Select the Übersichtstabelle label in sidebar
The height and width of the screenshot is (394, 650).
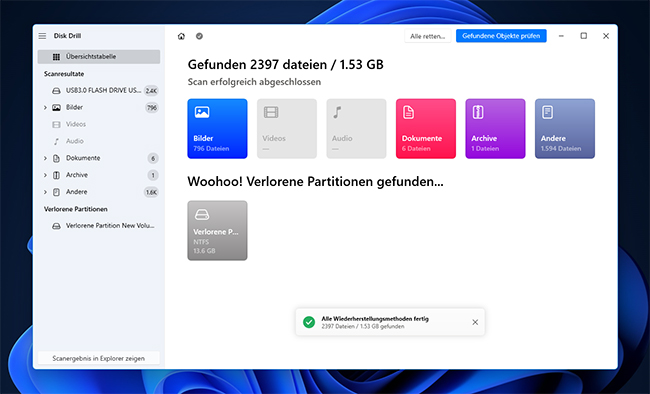[x=91, y=56]
